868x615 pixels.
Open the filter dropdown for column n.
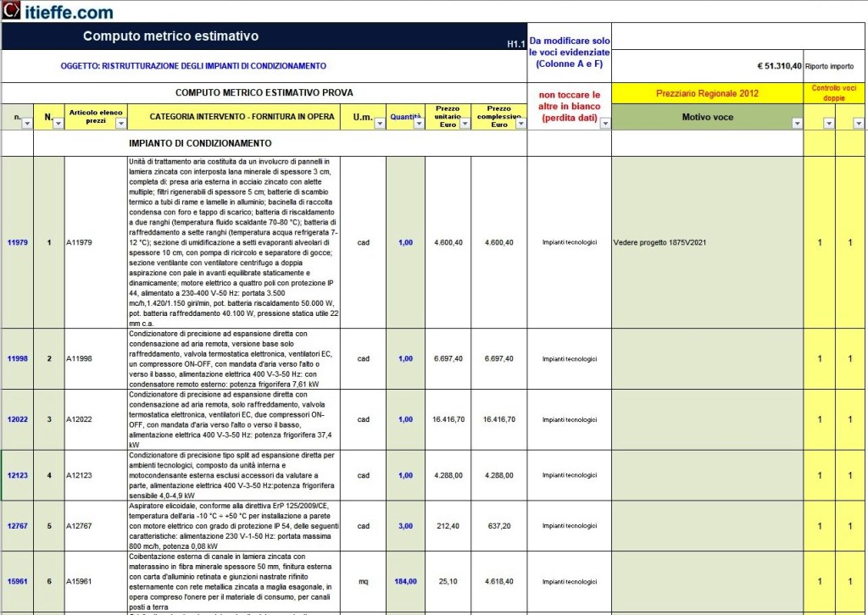pyautogui.click(x=26, y=124)
